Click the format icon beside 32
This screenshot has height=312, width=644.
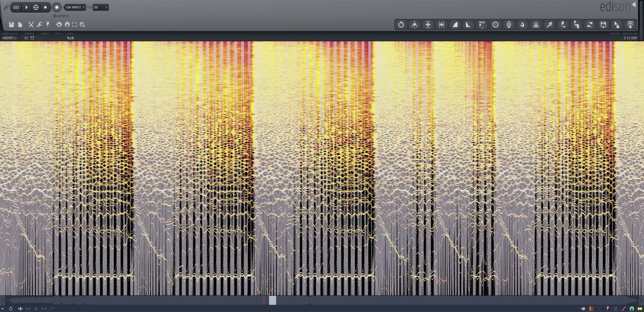tap(32, 38)
